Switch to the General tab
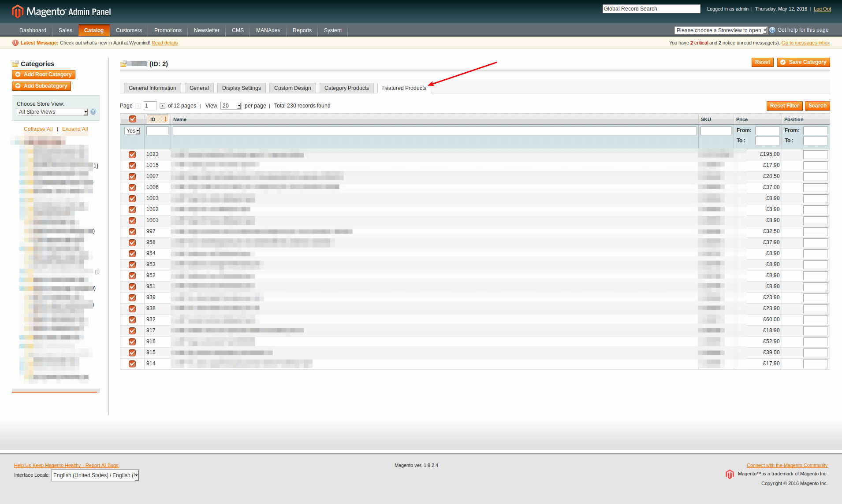The image size is (842, 504). [199, 88]
